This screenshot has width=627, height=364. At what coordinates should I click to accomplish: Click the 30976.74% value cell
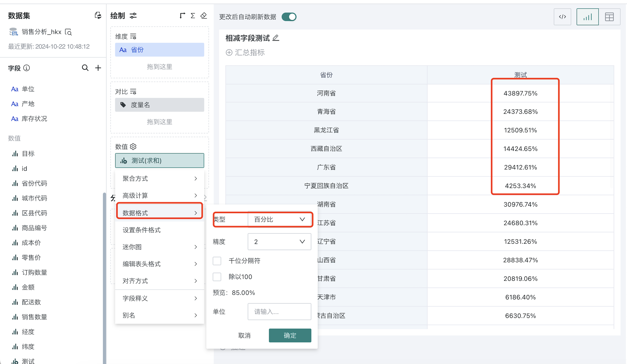point(520,204)
